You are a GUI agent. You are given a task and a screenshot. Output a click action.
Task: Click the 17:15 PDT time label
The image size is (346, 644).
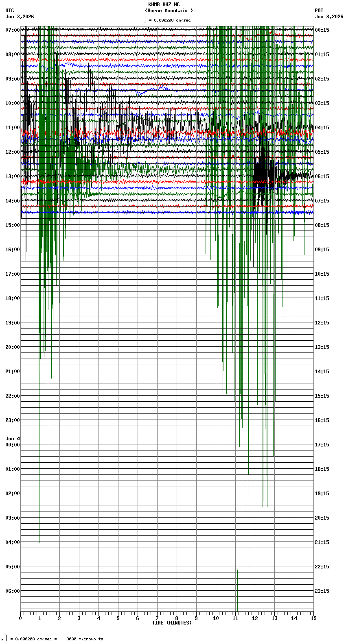pos(322,445)
